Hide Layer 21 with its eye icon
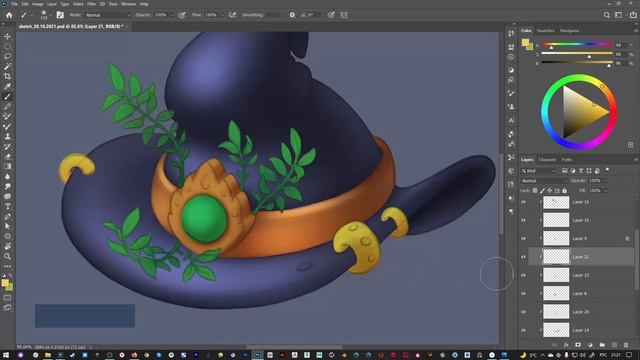 pos(523,257)
